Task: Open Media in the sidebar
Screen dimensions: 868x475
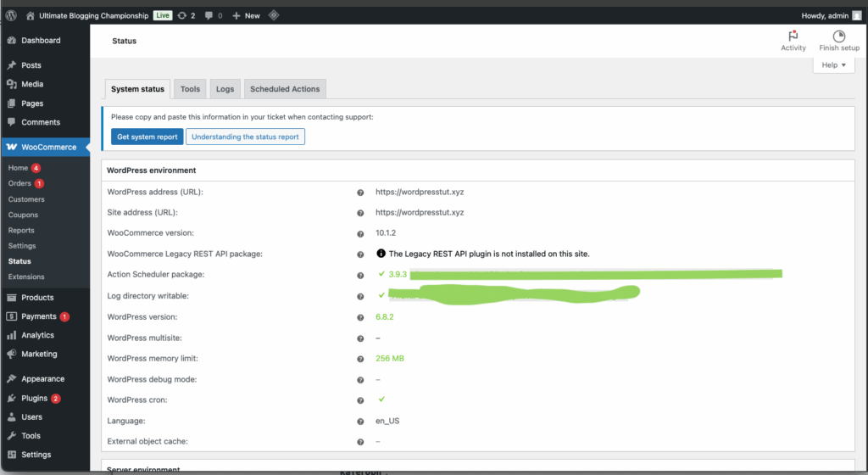Action: click(x=46, y=84)
